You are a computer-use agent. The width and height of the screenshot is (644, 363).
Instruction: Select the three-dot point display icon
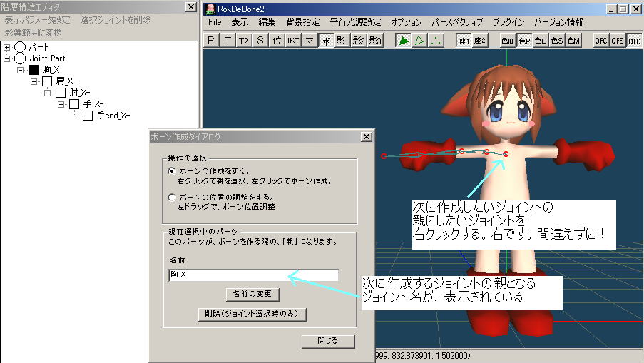[435, 41]
